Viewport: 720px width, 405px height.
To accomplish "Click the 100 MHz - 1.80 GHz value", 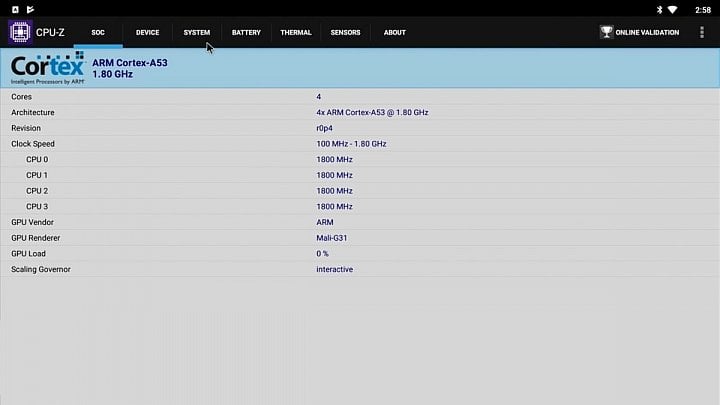I will [351, 144].
